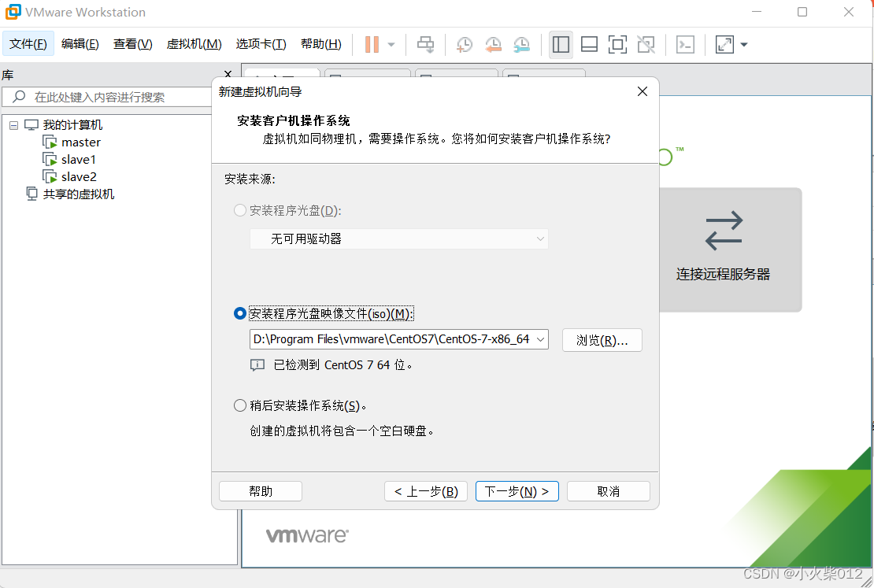Click the search magnifier icon in library
This screenshot has height=588, width=874.
[19, 96]
